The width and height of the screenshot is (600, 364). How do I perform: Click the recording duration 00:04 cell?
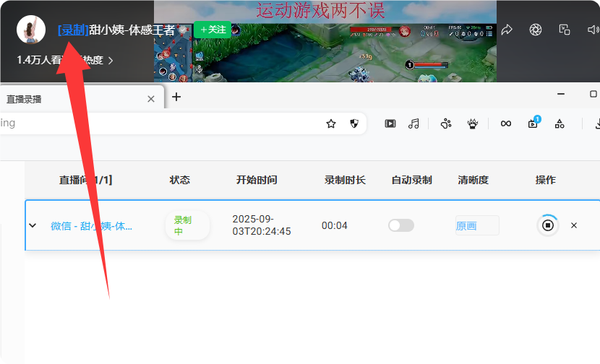click(335, 225)
